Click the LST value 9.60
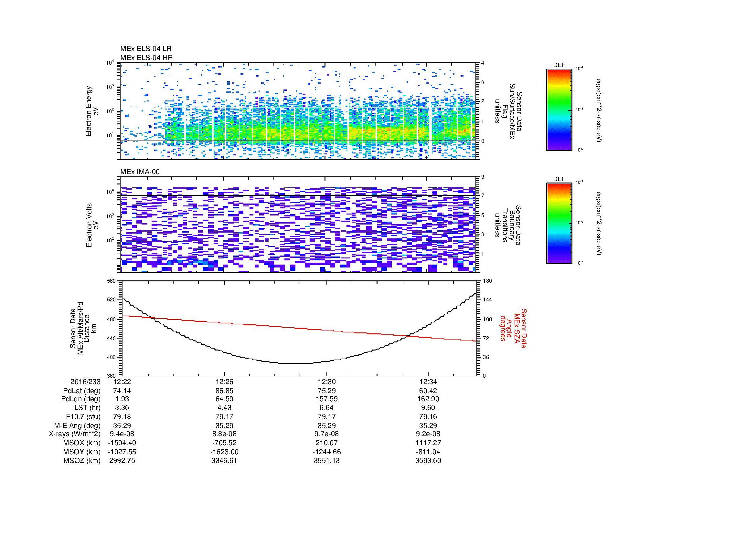Image resolution: width=756 pixels, height=534 pixels. coord(428,408)
